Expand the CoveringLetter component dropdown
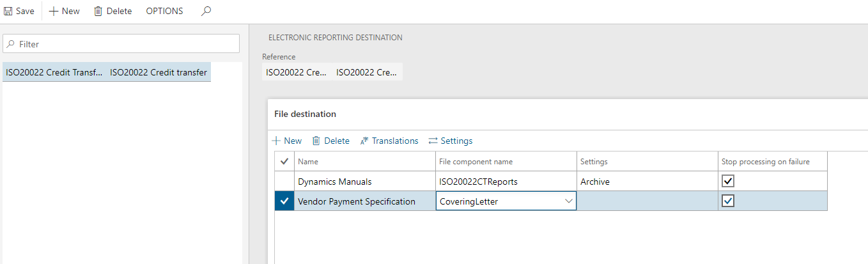The image size is (868, 264). [x=568, y=201]
